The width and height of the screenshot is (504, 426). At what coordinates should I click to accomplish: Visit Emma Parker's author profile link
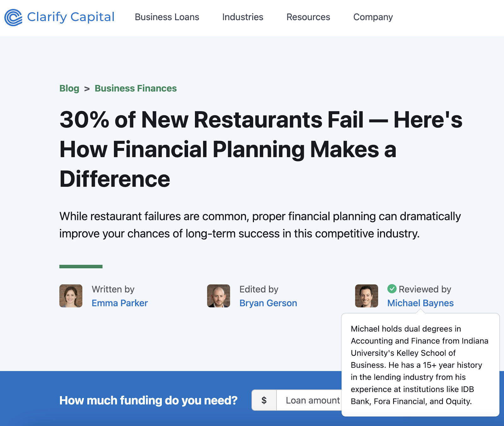tap(120, 303)
